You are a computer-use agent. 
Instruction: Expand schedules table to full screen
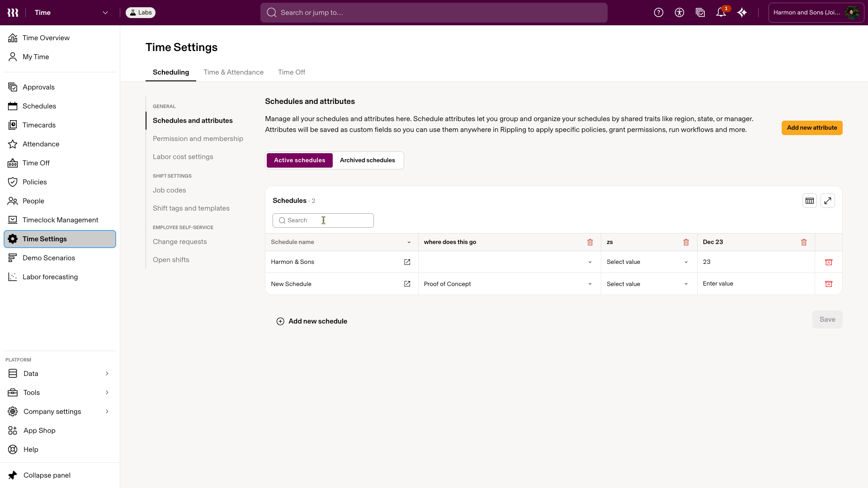point(828,201)
